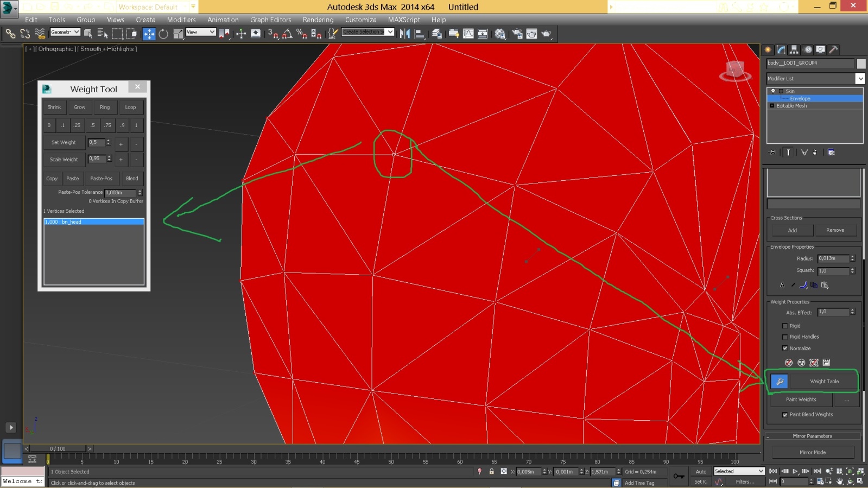Click the Mirror tool in the toolbar
868x488 pixels.
pyautogui.click(x=405, y=34)
